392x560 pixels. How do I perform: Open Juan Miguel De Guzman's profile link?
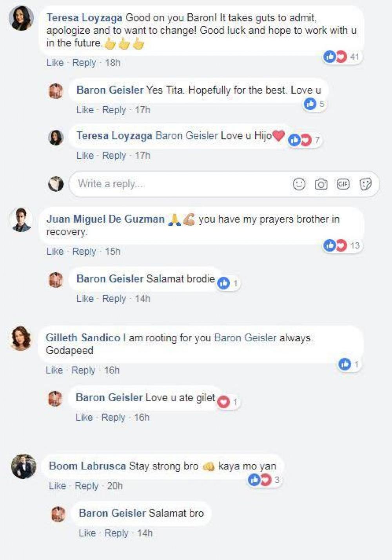[105, 219]
